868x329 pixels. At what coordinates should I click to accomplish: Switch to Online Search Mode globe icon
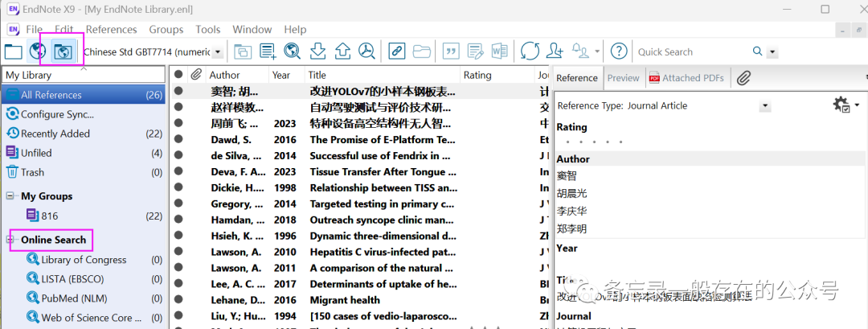[37, 51]
